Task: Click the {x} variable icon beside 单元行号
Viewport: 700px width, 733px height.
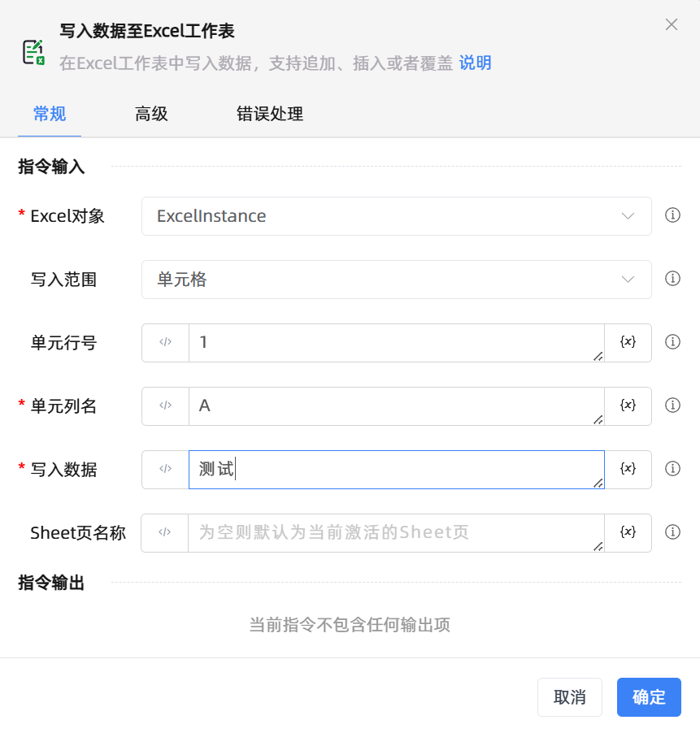Action: tap(627, 342)
